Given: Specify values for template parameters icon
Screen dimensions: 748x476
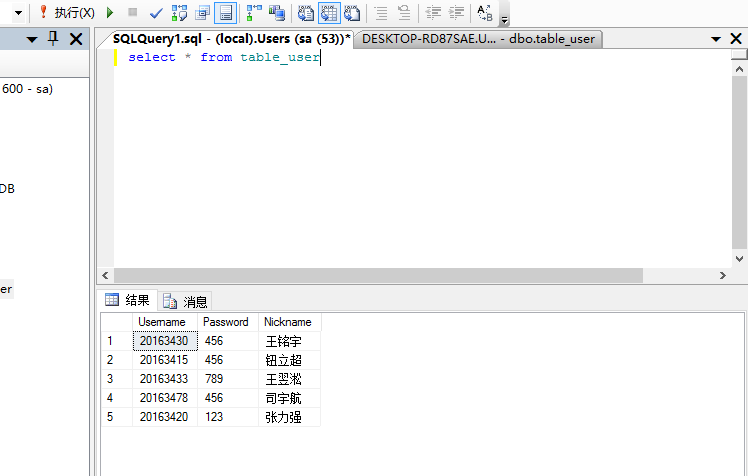Looking at the screenshot, I should [485, 13].
